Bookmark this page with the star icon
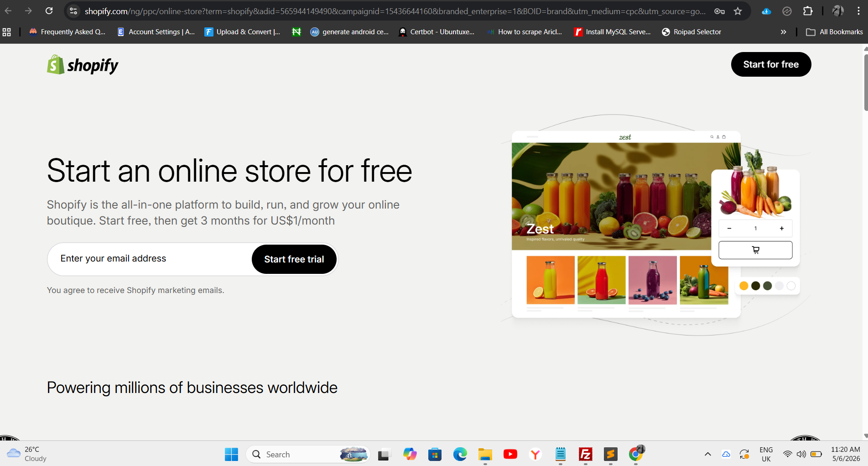This screenshot has height=466, width=868. [x=738, y=11]
